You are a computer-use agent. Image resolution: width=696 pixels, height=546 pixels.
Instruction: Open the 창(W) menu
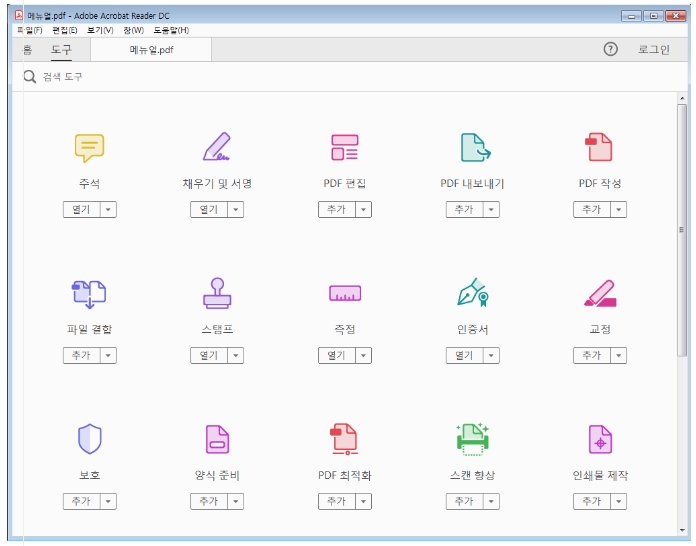(x=134, y=30)
